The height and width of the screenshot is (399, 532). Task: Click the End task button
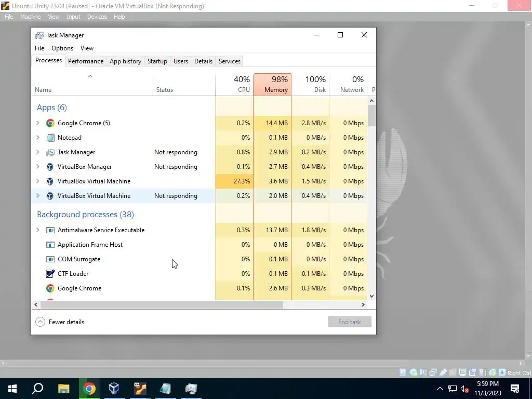[350, 322]
